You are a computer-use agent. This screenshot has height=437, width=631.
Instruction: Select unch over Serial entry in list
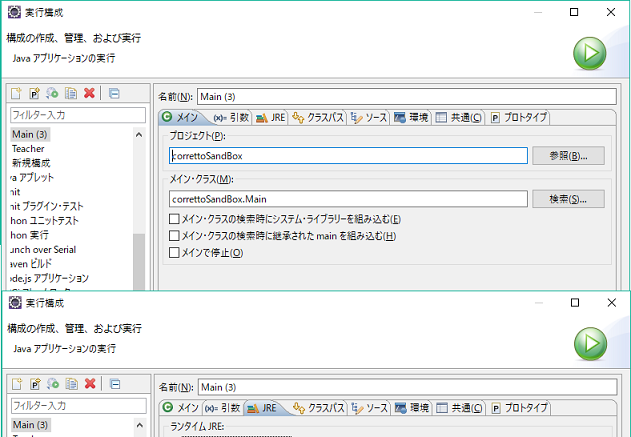tap(43, 249)
